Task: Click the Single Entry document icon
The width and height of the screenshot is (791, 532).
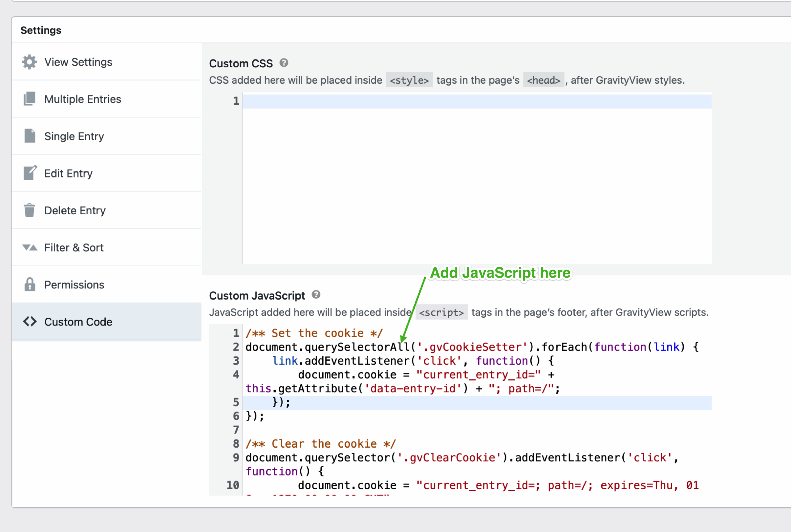Action: [x=30, y=136]
